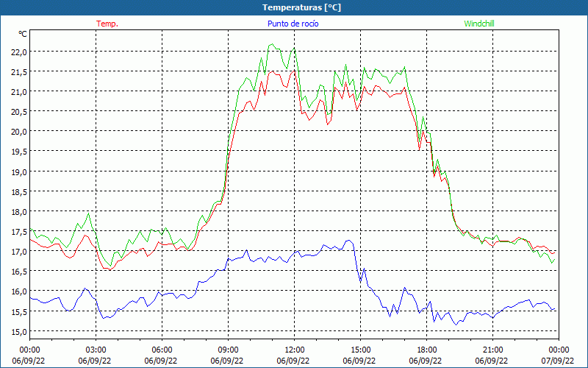Click the '06/09/22' date under 03:00
The height and width of the screenshot is (368, 588).
point(95,361)
